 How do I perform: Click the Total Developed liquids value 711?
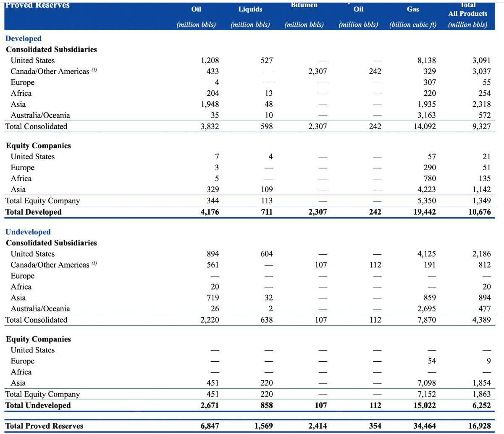[x=267, y=212]
